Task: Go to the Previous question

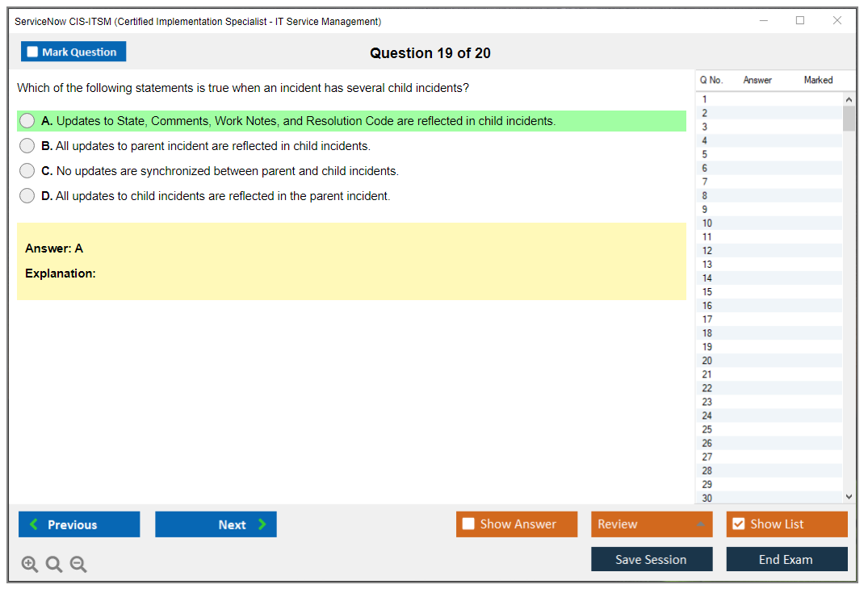Action: coord(79,524)
